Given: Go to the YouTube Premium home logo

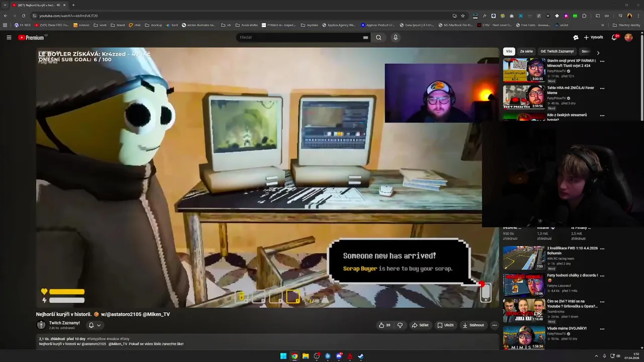Looking at the screenshot, I should pos(31,37).
